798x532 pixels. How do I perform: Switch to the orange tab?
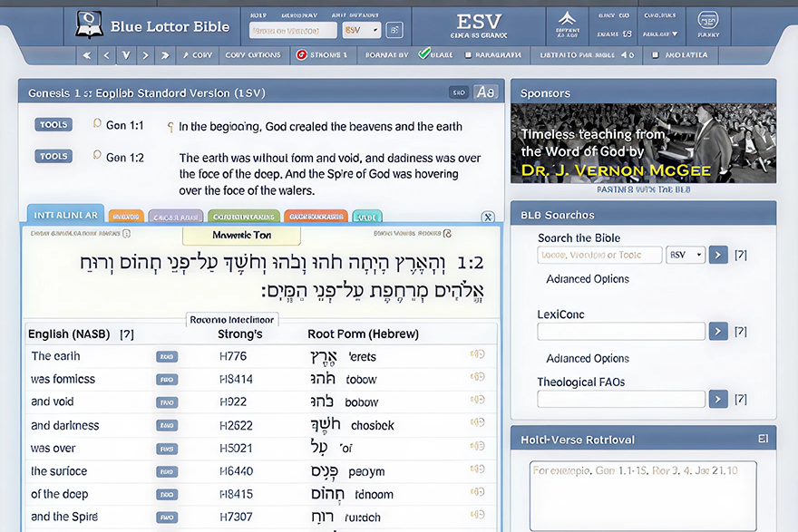coord(126,217)
